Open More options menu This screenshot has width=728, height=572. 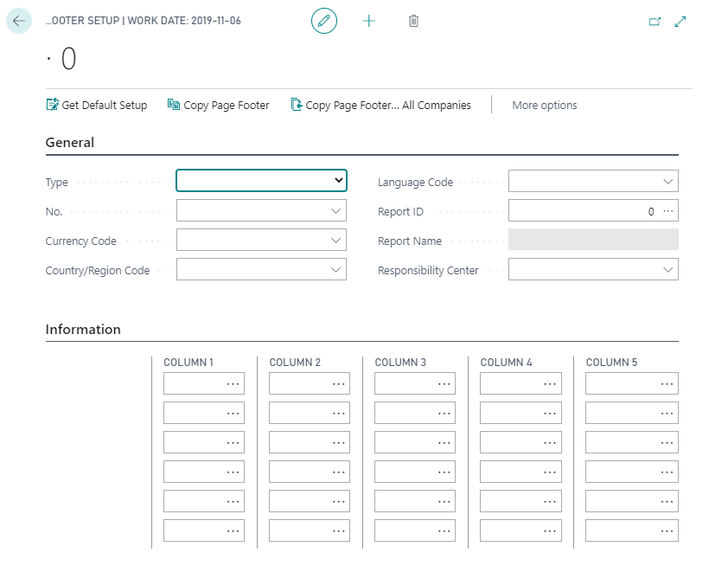(x=544, y=105)
